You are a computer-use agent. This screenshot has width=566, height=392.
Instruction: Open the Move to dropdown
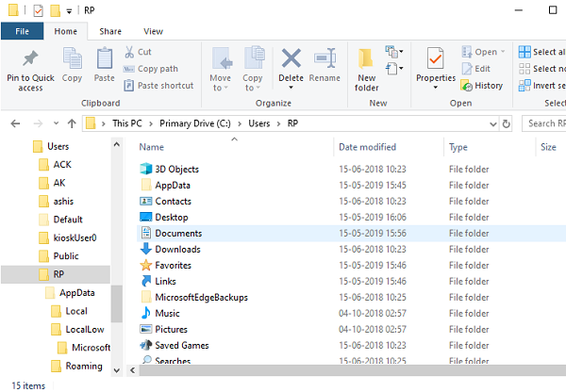point(220,69)
